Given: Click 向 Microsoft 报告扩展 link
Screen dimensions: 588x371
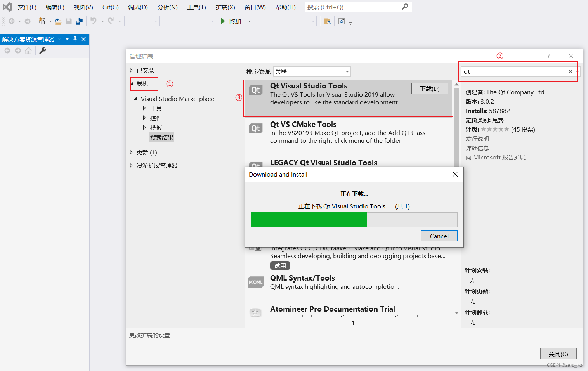Looking at the screenshot, I should (496, 157).
